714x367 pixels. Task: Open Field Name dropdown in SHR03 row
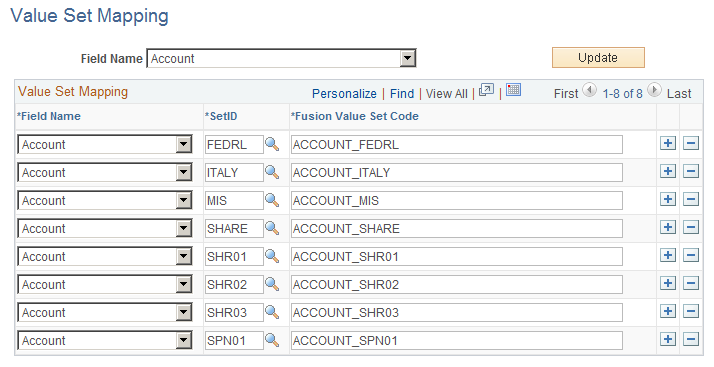(184, 312)
